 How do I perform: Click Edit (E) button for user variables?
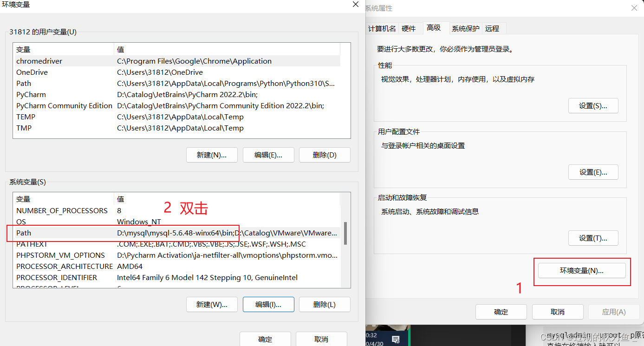point(268,155)
